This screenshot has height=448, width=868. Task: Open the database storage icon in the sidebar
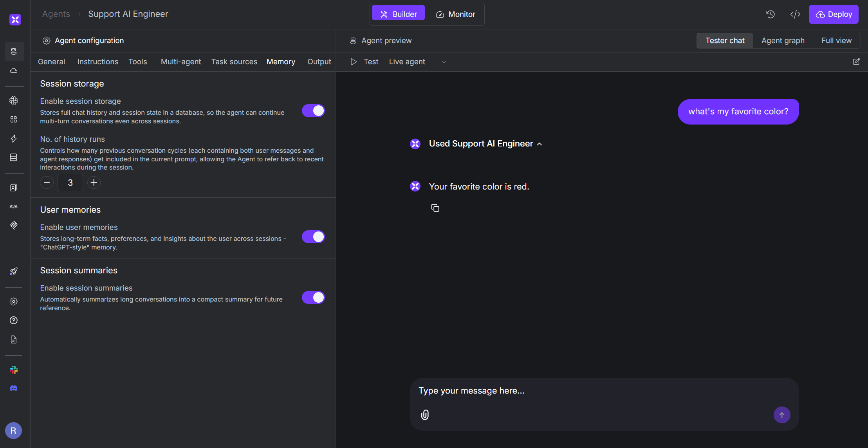13,157
